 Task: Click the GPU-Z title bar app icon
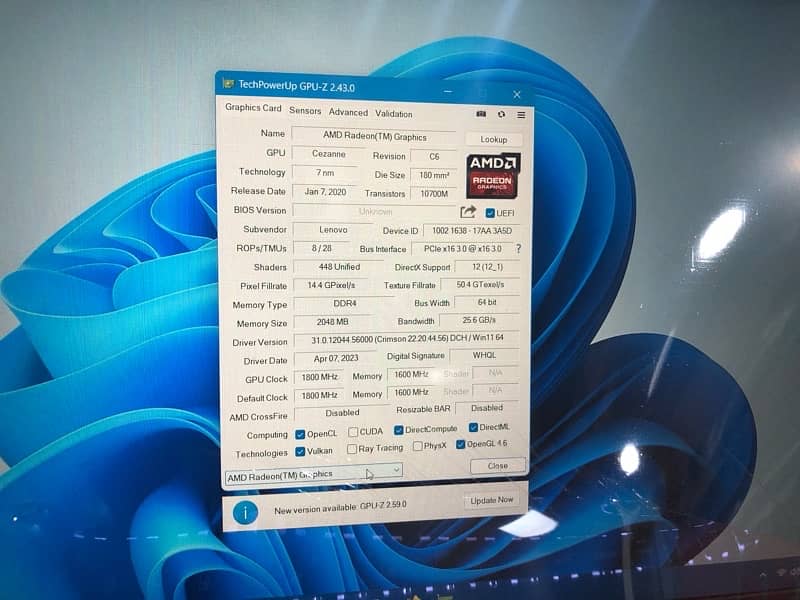click(228, 83)
